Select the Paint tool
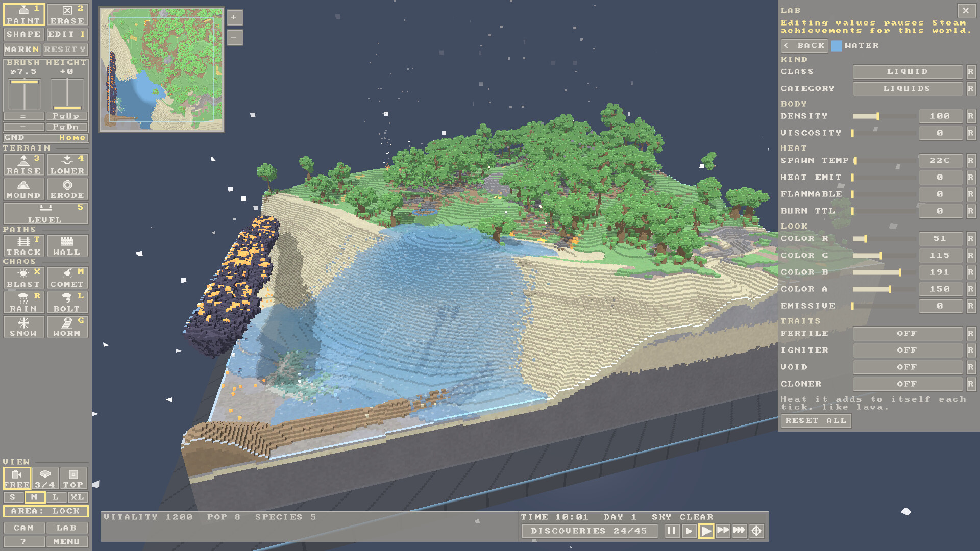Screen dimensions: 980x551 (x=23, y=15)
